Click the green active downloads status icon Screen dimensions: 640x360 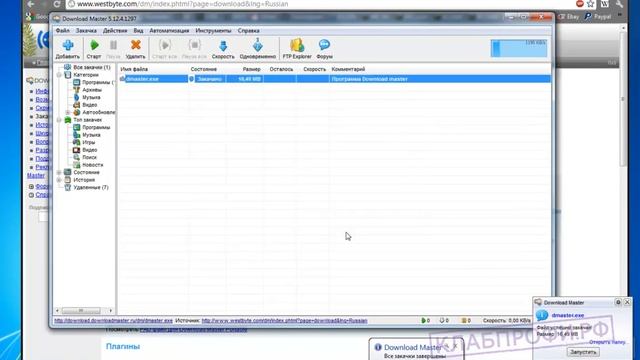point(423,321)
